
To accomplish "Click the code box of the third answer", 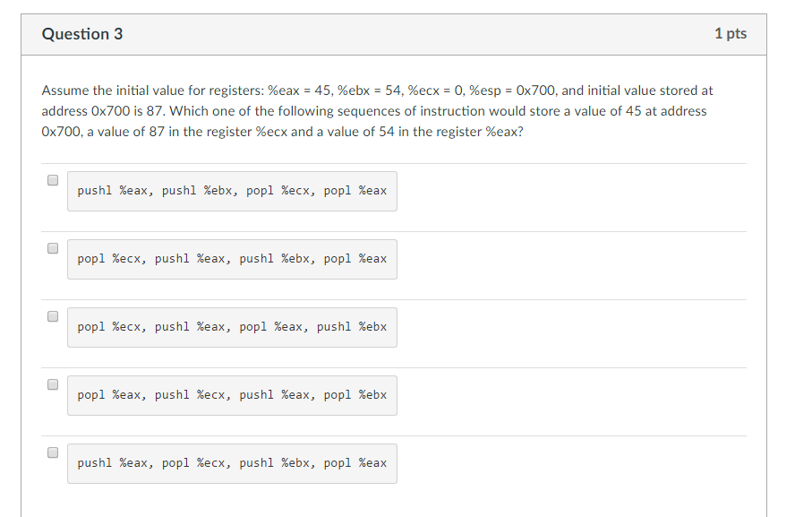I will [232, 327].
